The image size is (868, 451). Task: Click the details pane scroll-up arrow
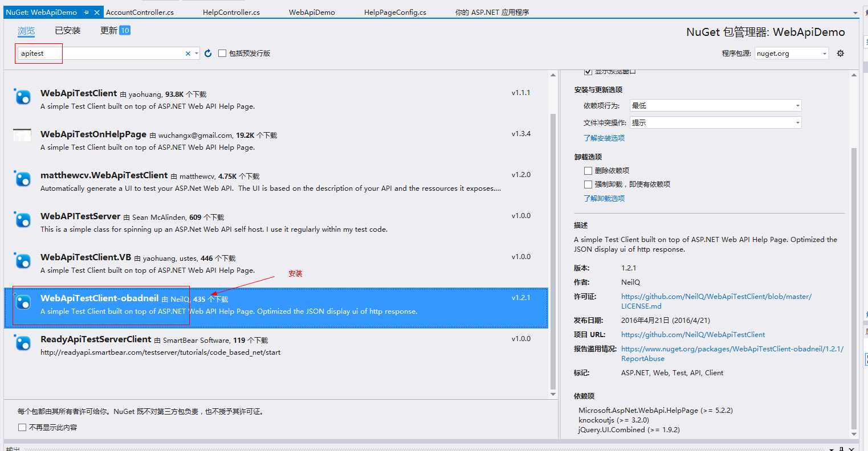coord(853,75)
